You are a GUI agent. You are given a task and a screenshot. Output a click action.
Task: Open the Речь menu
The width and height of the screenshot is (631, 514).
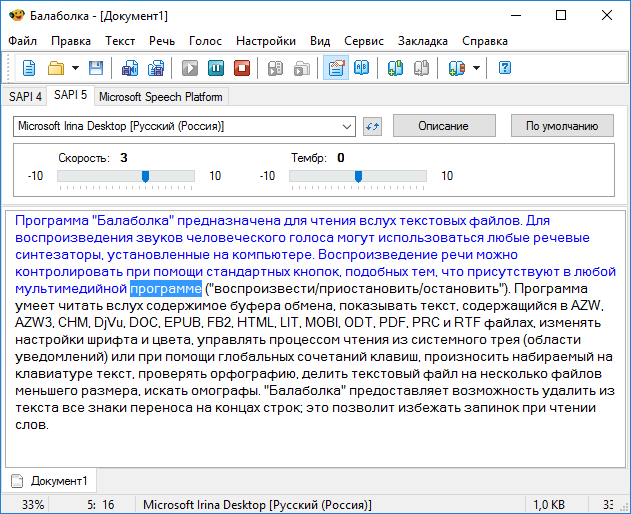coord(161,41)
